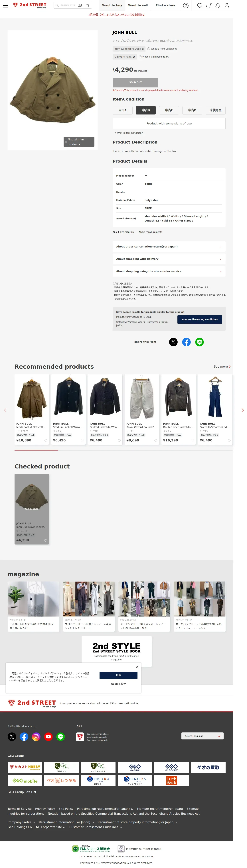Select the 中古A item condition option
Screen dimensions: 247x868
(x=122, y=110)
